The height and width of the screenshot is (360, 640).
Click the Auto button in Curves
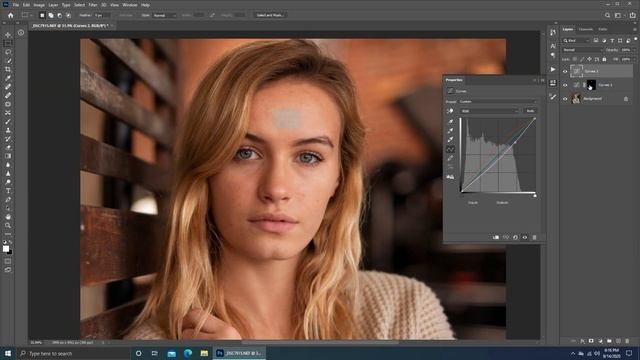tap(530, 111)
